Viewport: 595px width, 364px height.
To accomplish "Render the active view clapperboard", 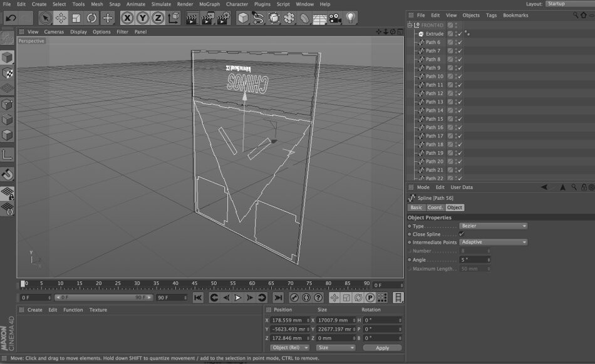I will point(192,18).
